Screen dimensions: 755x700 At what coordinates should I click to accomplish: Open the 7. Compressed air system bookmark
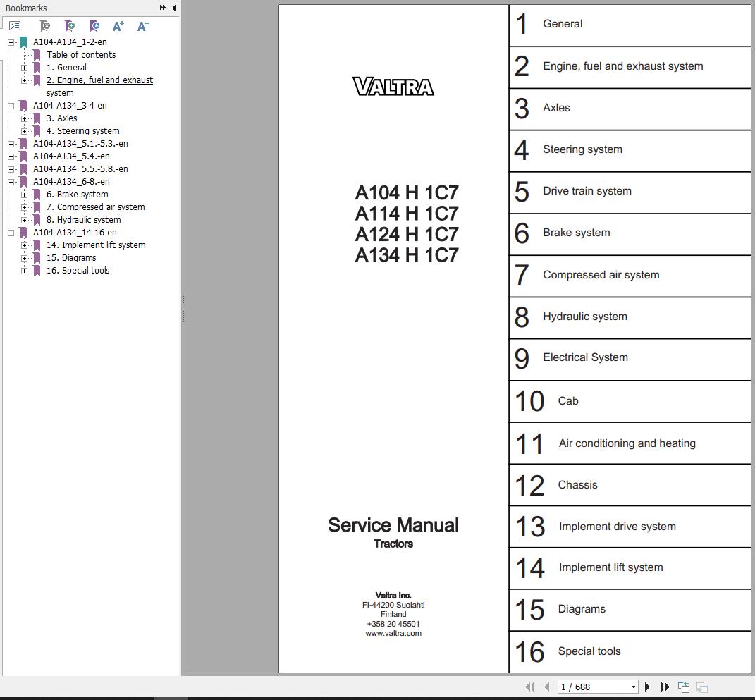(95, 207)
